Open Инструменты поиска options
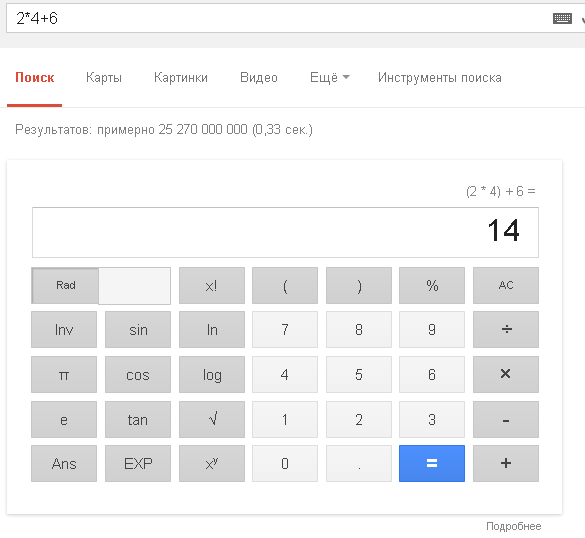Image resolution: width=585 pixels, height=538 pixels. tap(440, 77)
